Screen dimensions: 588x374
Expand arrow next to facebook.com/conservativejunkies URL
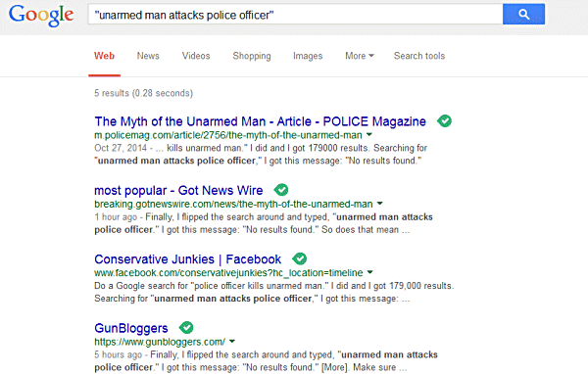369,272
